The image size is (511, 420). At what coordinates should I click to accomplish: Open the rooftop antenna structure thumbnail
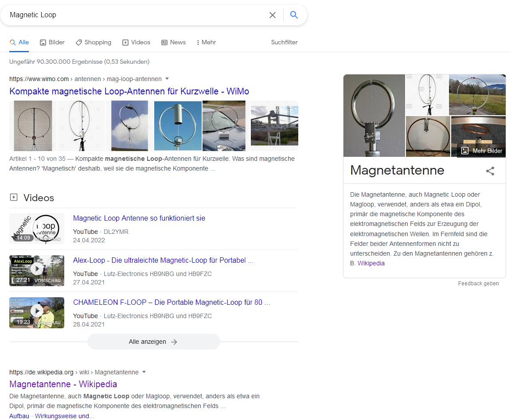point(274,126)
